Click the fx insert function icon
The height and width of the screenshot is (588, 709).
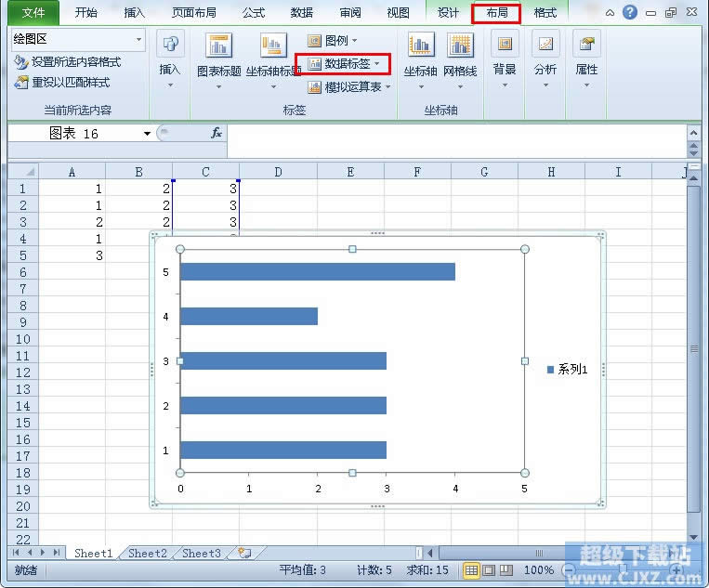tap(216, 133)
